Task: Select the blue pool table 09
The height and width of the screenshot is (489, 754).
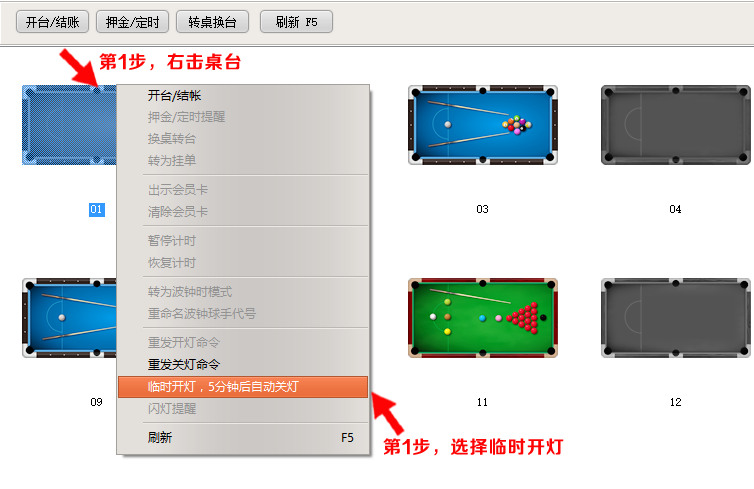Action: 69,318
